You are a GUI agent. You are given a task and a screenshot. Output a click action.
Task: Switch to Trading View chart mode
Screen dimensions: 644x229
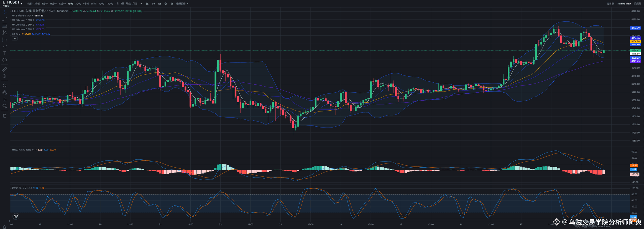624,4
